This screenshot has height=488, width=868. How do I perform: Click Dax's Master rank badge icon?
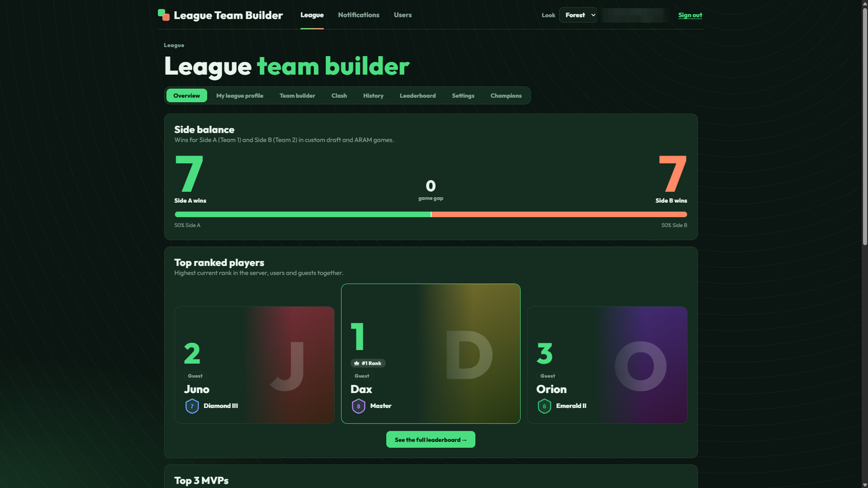pyautogui.click(x=358, y=406)
